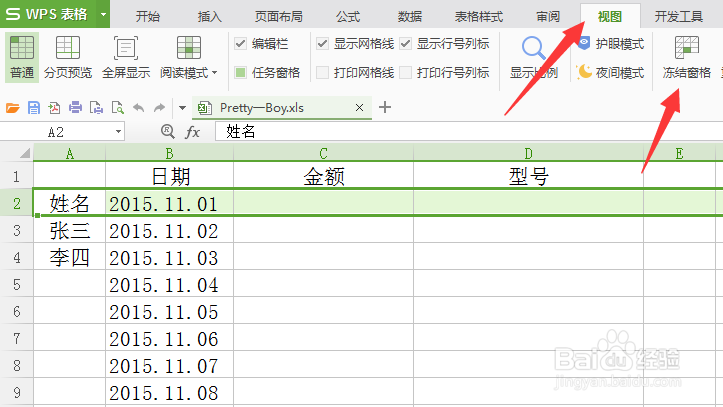Select column A header
Viewport: 723px width, 407px height.
pos(70,153)
